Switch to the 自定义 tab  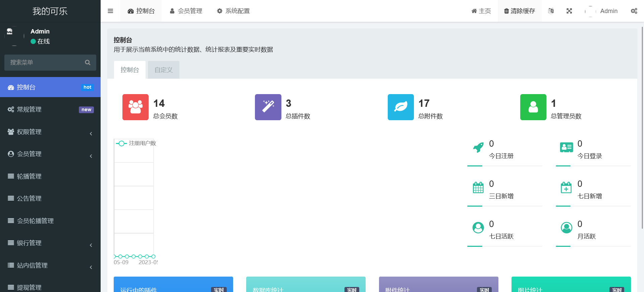coord(163,70)
